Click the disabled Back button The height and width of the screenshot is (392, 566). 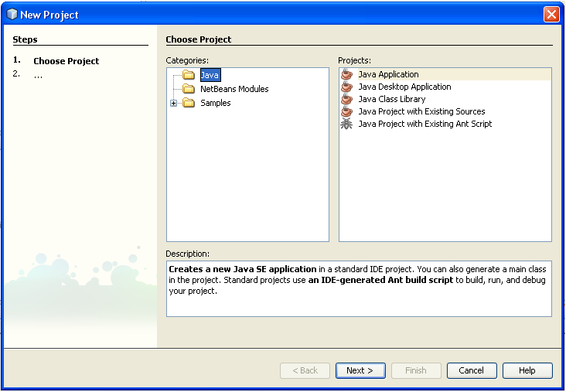coord(305,370)
